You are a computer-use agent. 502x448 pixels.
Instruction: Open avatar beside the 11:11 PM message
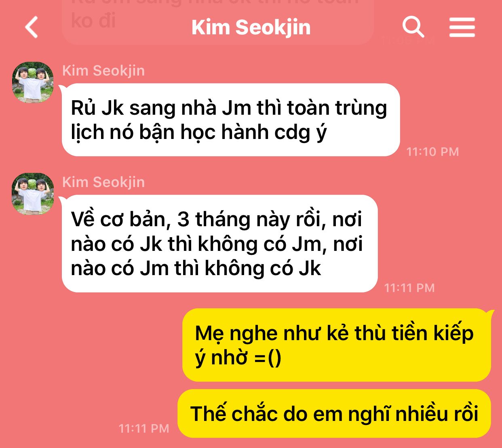tap(33, 194)
